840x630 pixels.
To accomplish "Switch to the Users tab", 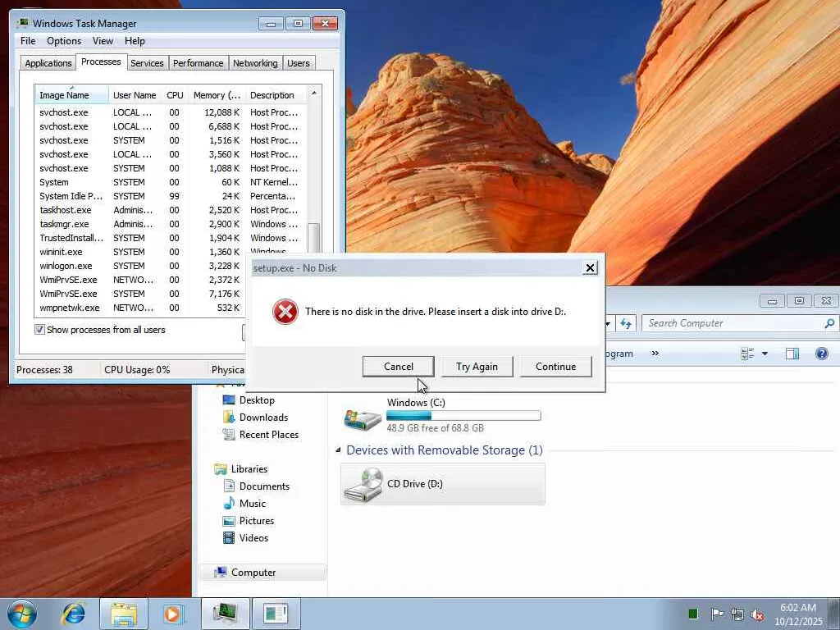I will 299,63.
